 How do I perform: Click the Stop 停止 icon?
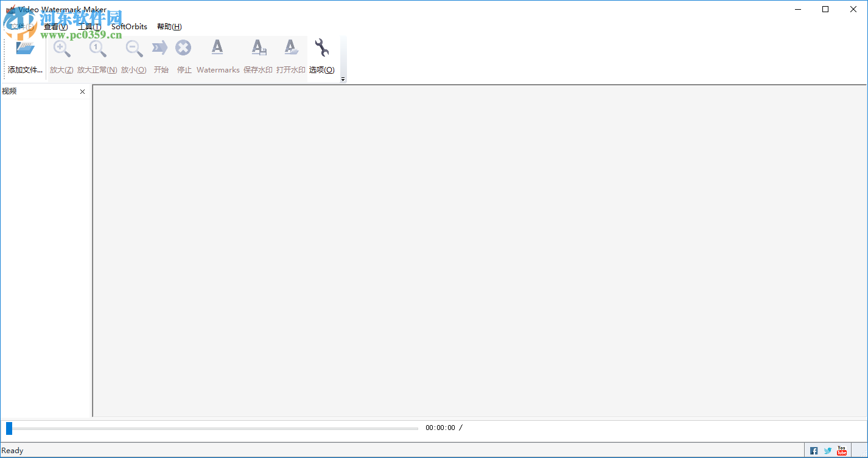183,50
